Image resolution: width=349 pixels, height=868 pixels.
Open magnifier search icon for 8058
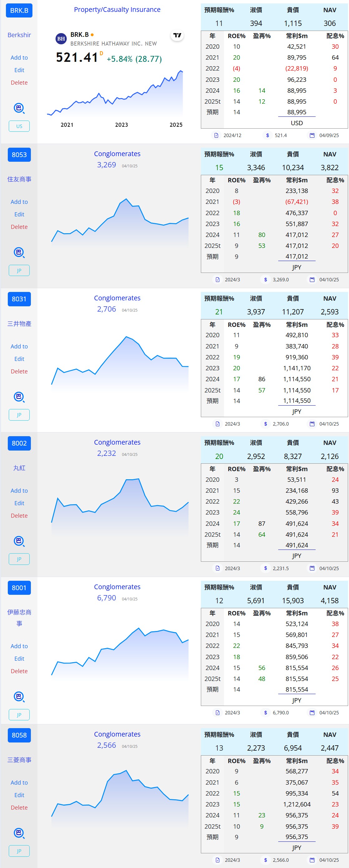point(19,833)
